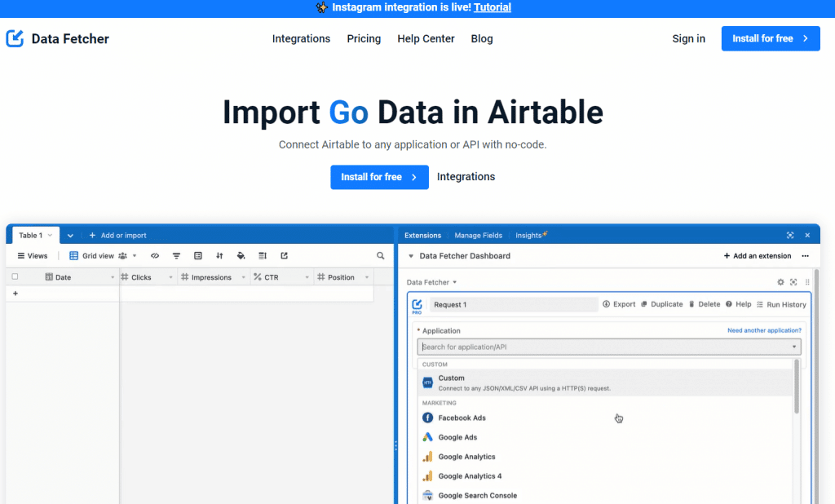Image resolution: width=835 pixels, height=504 pixels.
Task: Click the Google Analytics bar chart icon
Action: [x=427, y=457]
